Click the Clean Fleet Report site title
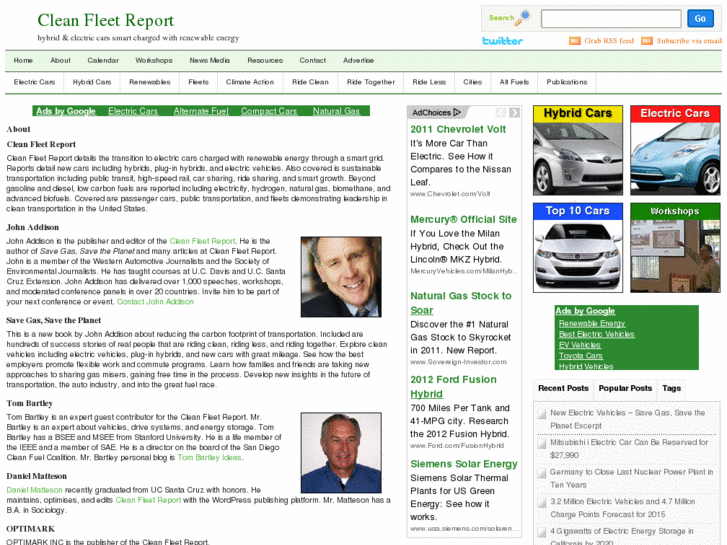Screen dimensions: 727x545 point(106,20)
